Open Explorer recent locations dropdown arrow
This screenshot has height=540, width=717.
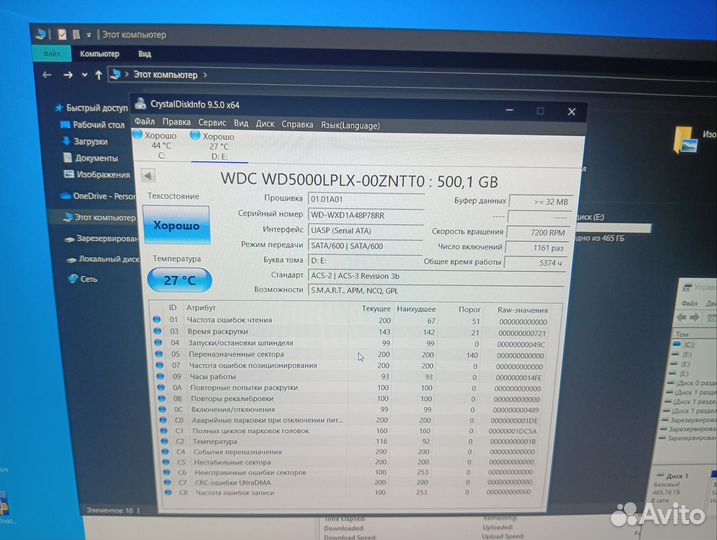tap(85, 75)
